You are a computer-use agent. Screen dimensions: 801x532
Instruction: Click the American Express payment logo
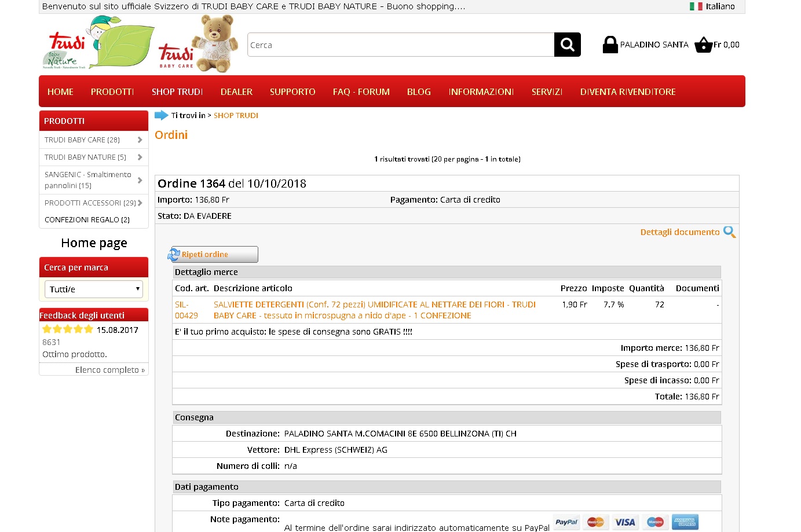(x=685, y=522)
